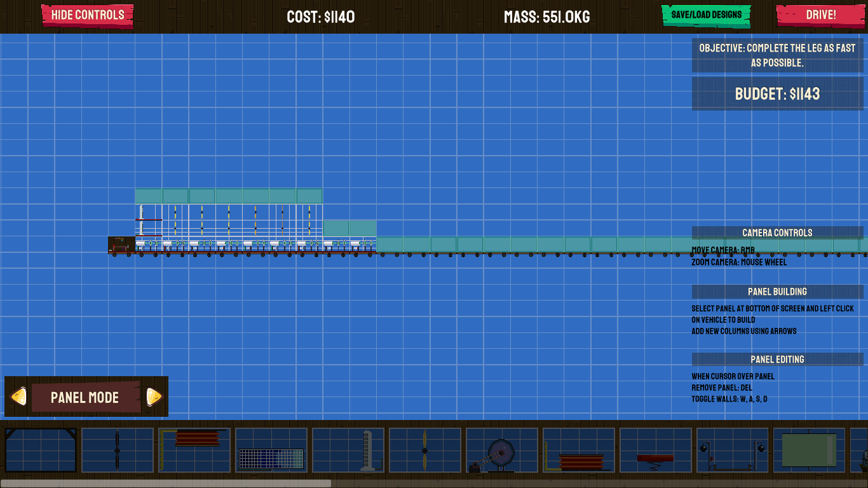Start driving with the Drive! button
This screenshot has width=868, height=488.
821,15
